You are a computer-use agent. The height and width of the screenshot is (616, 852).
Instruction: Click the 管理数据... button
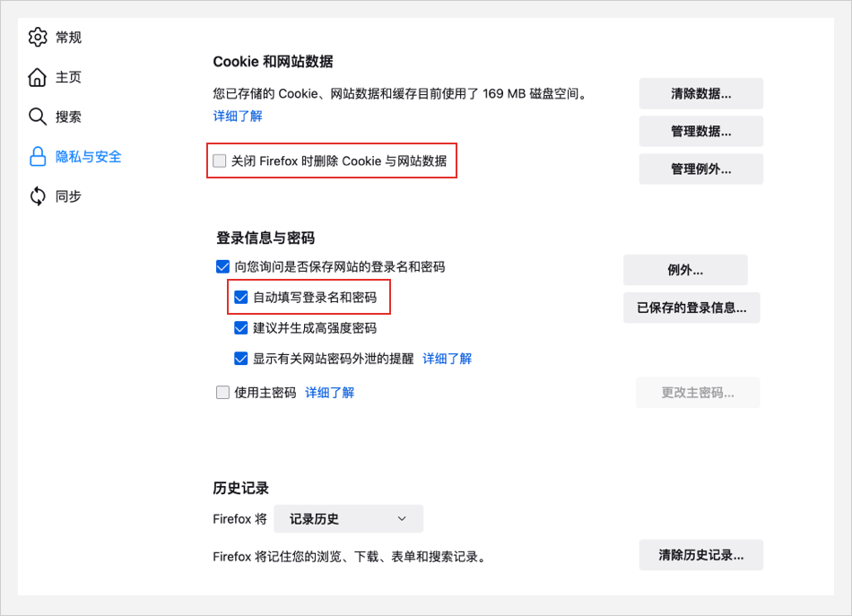tap(700, 131)
